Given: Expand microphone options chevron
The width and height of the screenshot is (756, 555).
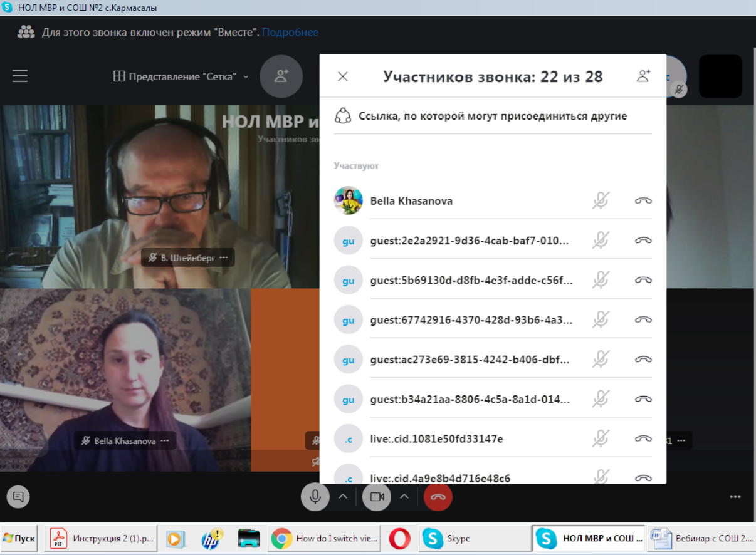Looking at the screenshot, I should point(343,497).
